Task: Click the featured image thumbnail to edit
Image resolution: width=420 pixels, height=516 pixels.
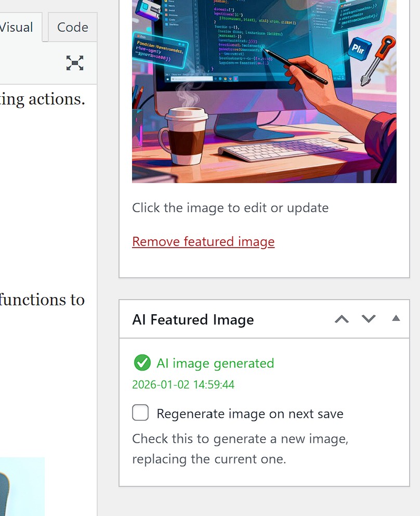Action: point(264,91)
